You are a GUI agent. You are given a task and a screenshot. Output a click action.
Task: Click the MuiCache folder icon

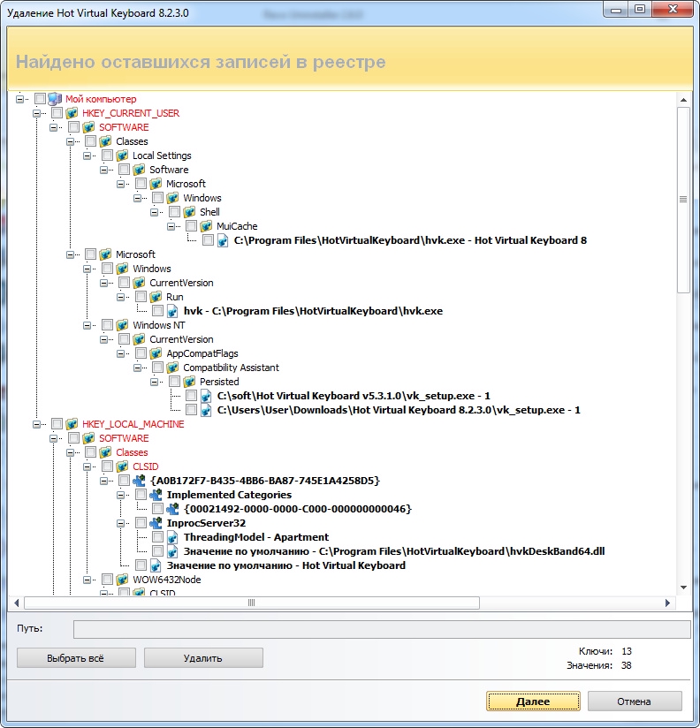[206, 225]
